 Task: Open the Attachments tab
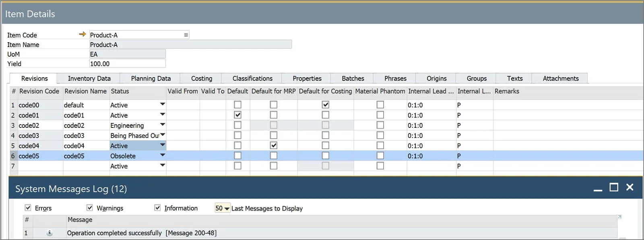(x=560, y=78)
